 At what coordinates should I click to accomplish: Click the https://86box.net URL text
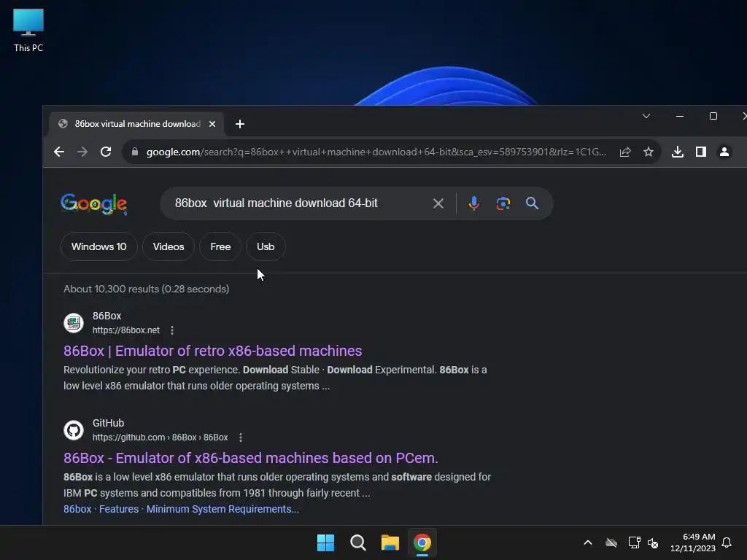(x=125, y=330)
